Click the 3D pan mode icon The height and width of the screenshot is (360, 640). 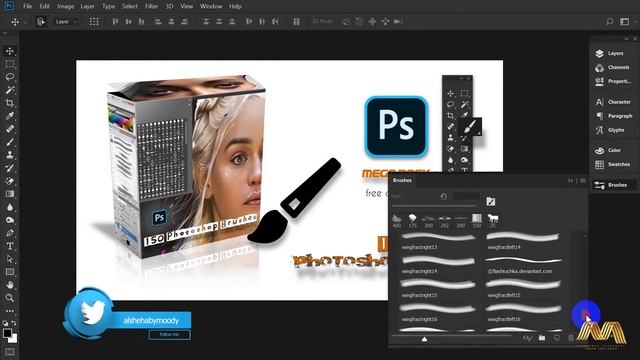tap(372, 22)
